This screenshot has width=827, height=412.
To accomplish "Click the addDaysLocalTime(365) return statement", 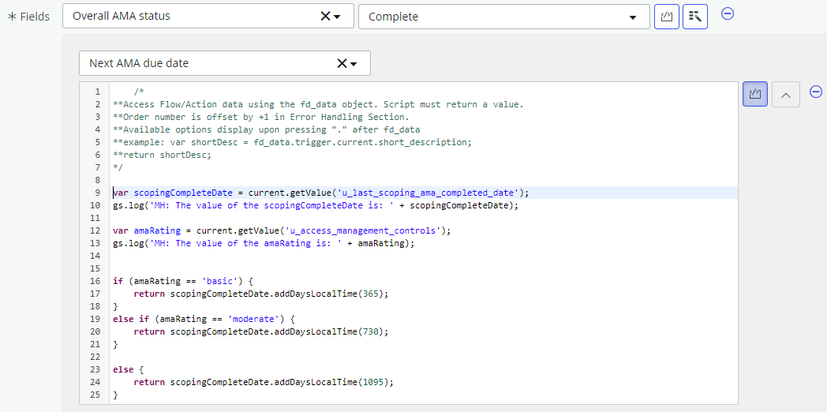I will click(261, 294).
